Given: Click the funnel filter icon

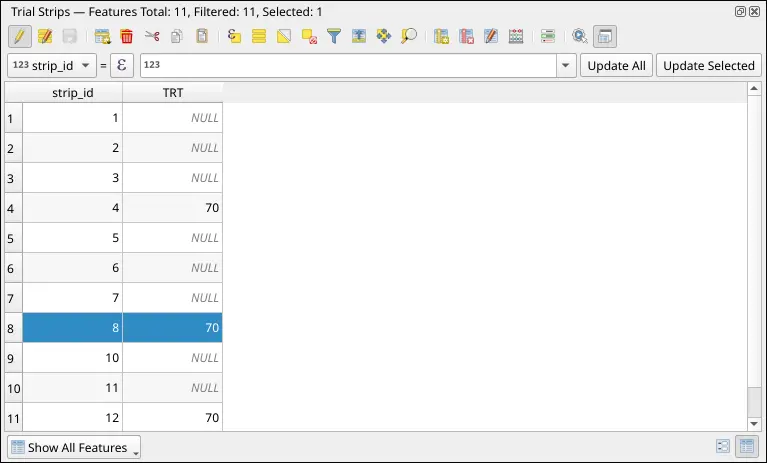Looking at the screenshot, I should [334, 37].
